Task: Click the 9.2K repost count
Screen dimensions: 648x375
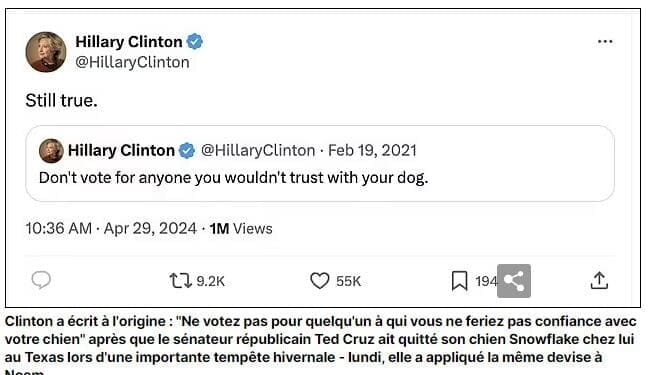Action: 210,281
